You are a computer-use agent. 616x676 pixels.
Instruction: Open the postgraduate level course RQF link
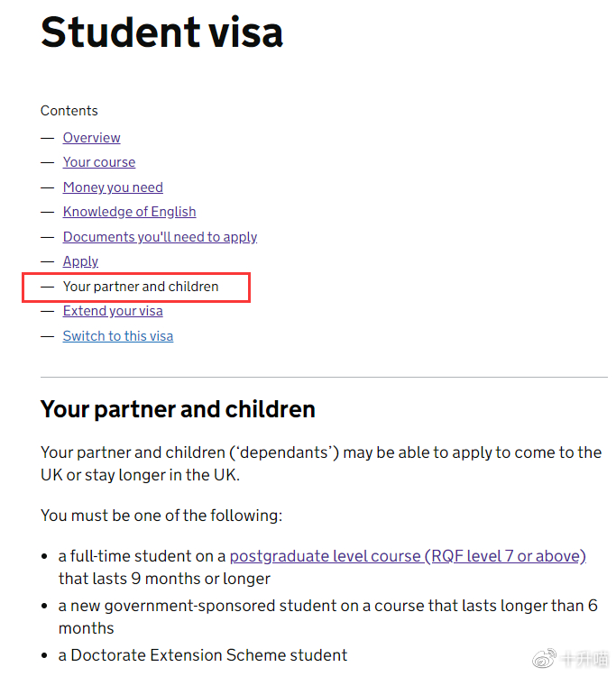coord(408,556)
